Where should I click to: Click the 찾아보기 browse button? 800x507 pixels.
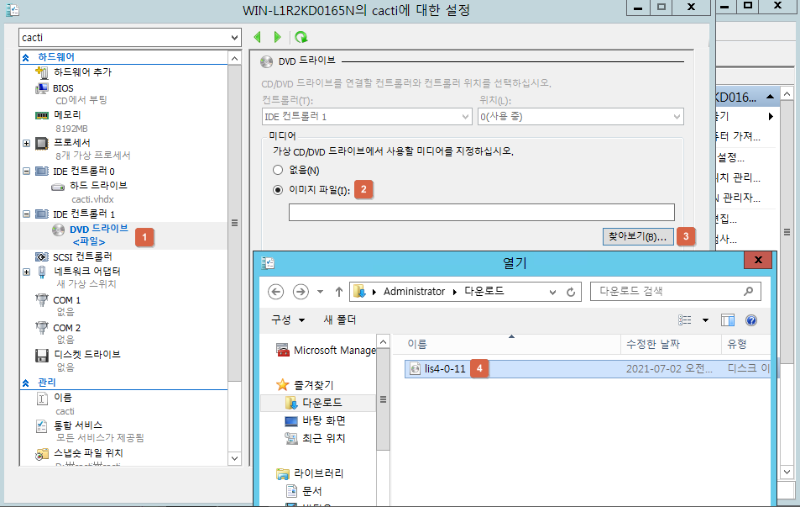point(636,237)
